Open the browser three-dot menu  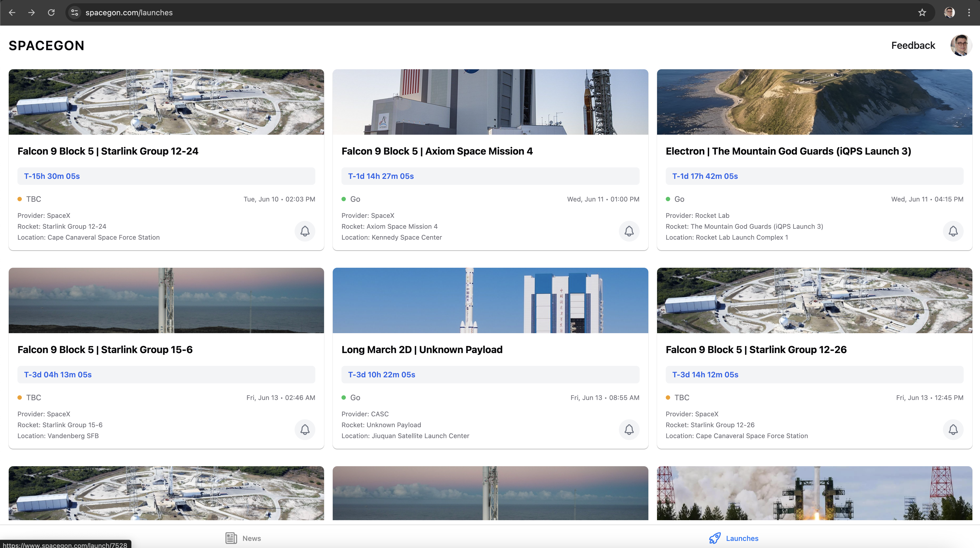pos(969,13)
